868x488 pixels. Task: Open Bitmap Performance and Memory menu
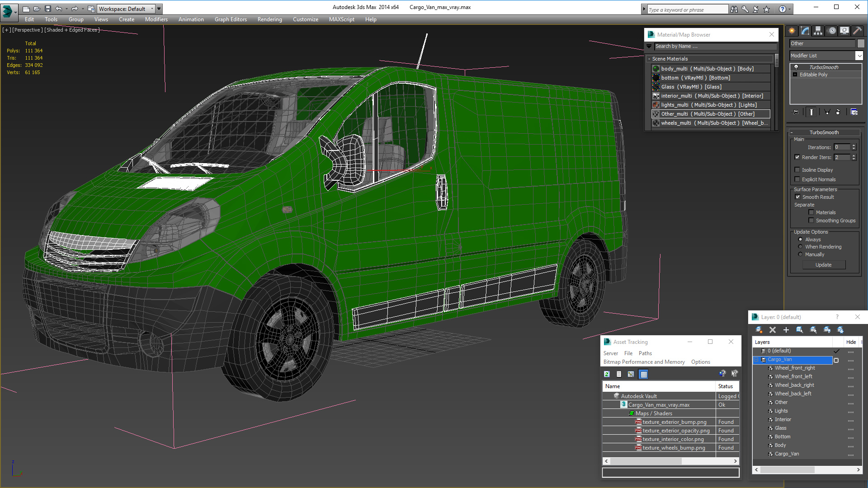[x=644, y=362]
